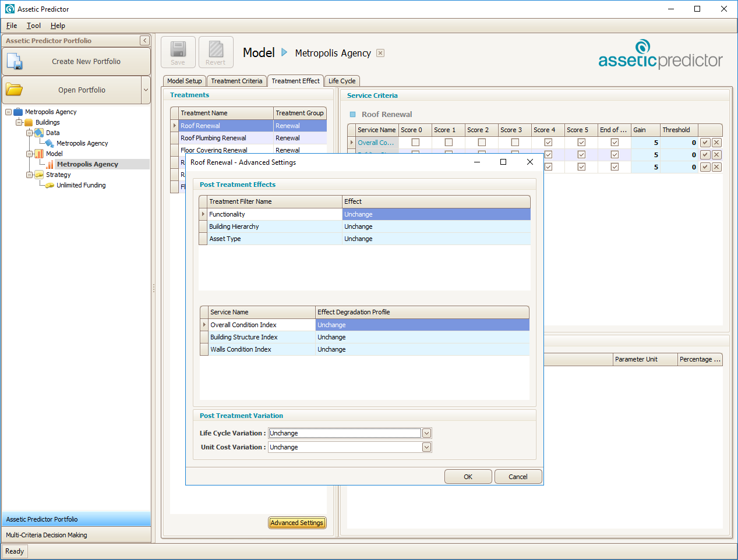Viewport: 738px width, 560px height.
Task: Click the briefcase icon of the Metropolis Agency root
Action: pyautogui.click(x=18, y=112)
